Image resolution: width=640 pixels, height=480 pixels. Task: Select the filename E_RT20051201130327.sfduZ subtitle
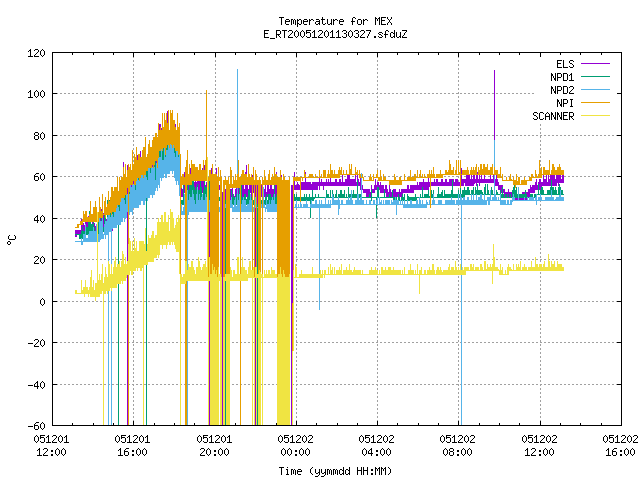point(335,34)
